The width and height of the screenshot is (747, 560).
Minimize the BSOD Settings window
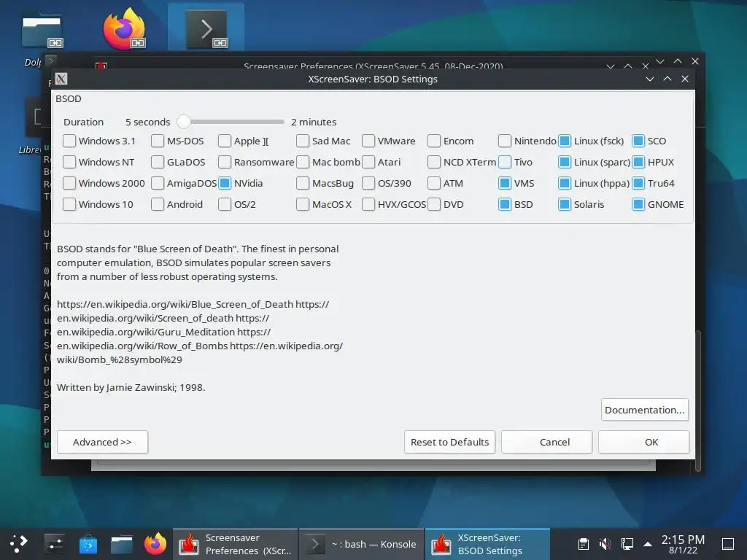(650, 79)
